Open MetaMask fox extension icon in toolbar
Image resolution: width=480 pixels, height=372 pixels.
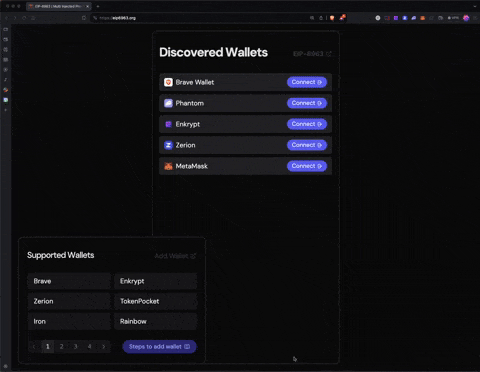point(422,18)
